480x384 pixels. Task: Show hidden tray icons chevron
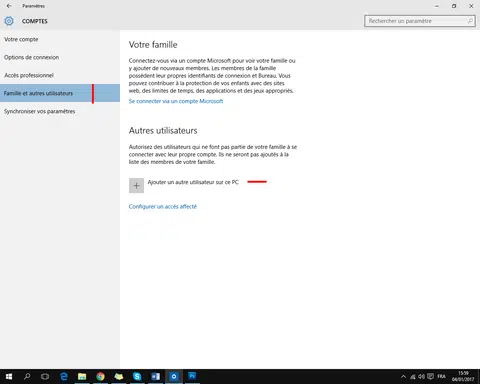pyautogui.click(x=403, y=377)
